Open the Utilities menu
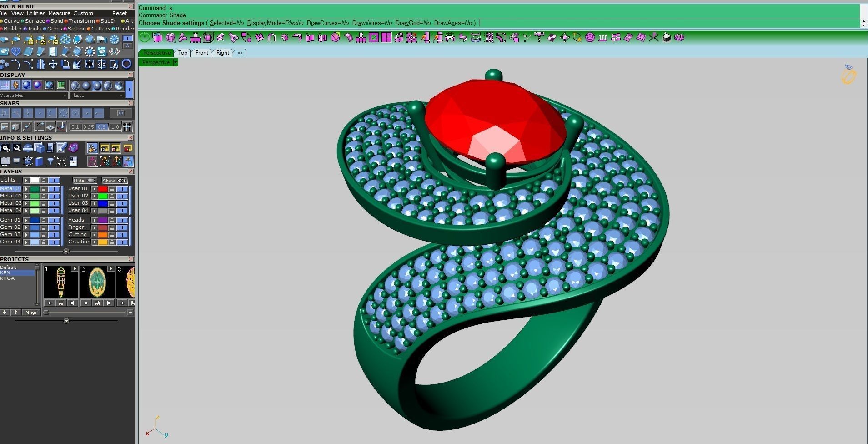 coord(36,13)
